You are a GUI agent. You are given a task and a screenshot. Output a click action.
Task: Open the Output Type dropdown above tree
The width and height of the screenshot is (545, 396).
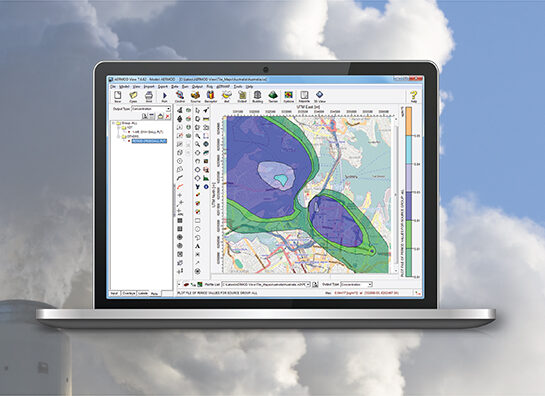click(x=151, y=109)
